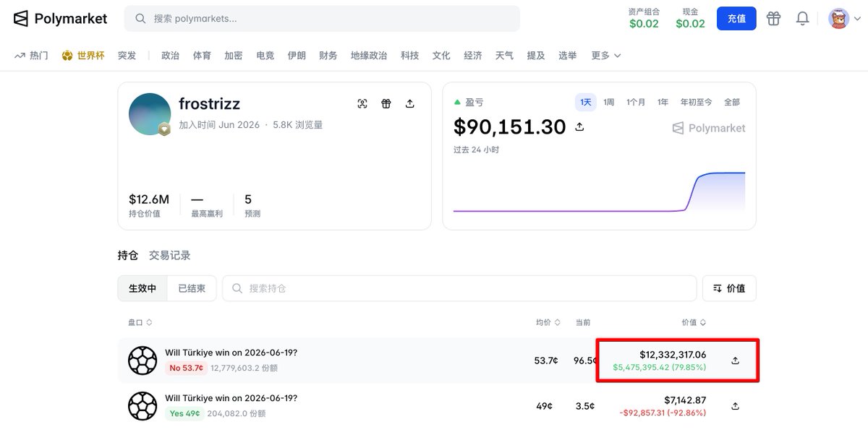Select the 1周 time range
This screenshot has height=448, width=868.
609,103
